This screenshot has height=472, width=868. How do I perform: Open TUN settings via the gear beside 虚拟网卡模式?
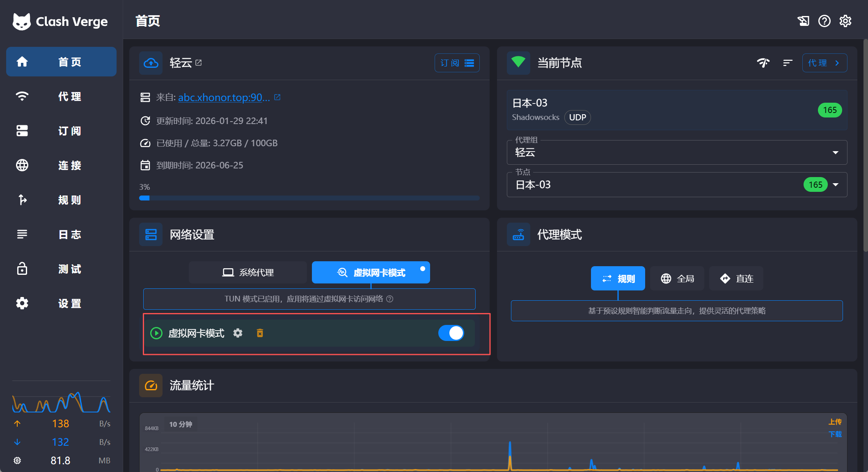pos(238,333)
